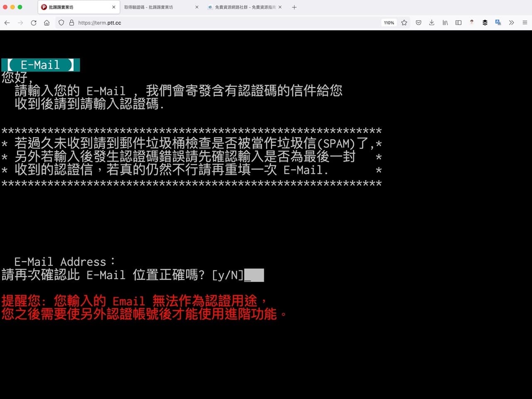Image resolution: width=532 pixels, height=399 pixels.
Task: Click the 您好 greeting text
Action: 17,77
